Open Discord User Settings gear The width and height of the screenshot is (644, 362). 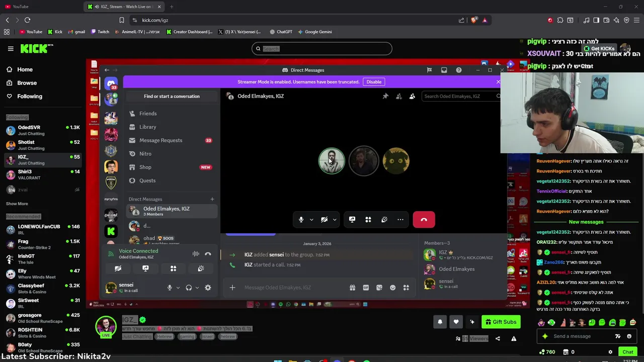coord(208,288)
